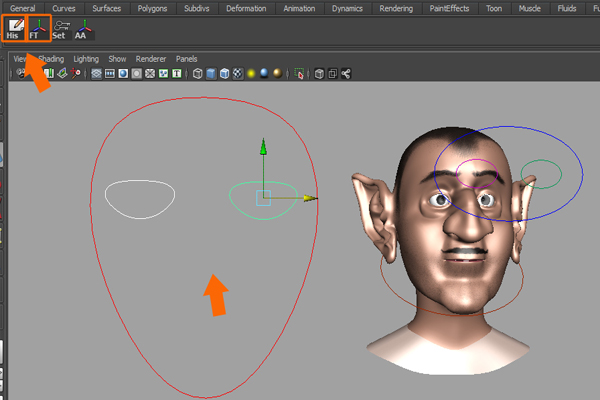This screenshot has width=600, height=400.
Task: Click the X-ray cube icon
Action: pyautogui.click(x=319, y=74)
